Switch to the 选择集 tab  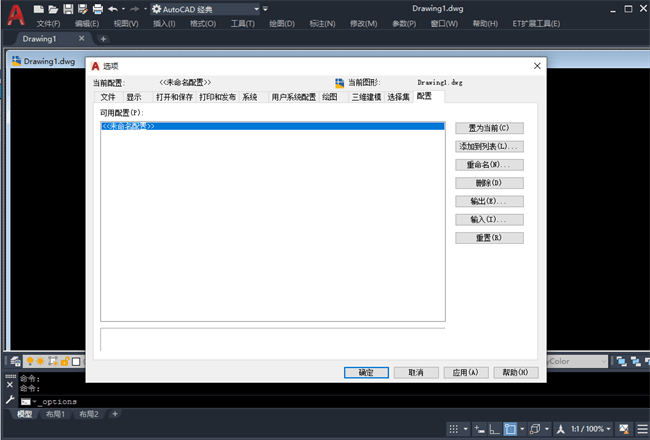coord(398,97)
